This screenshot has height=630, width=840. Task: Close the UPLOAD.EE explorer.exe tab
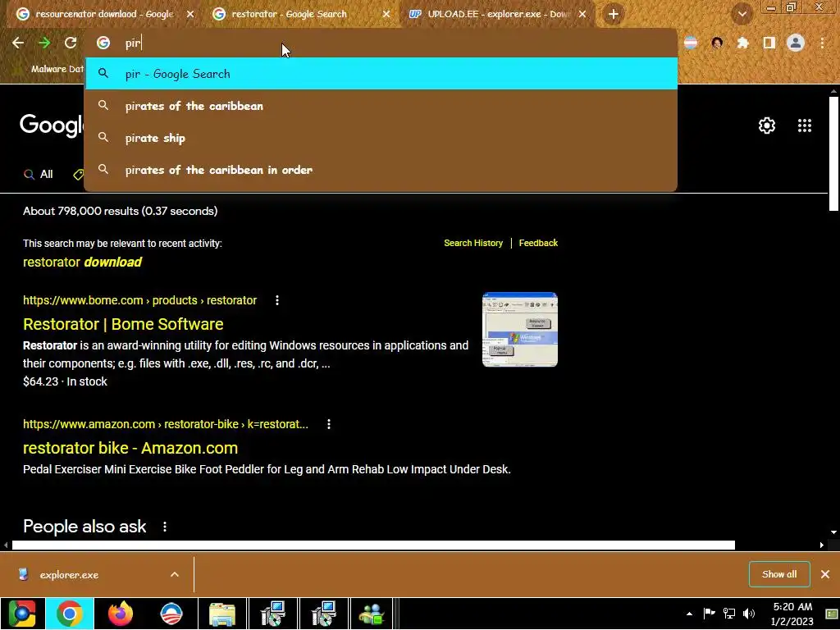pyautogui.click(x=582, y=14)
